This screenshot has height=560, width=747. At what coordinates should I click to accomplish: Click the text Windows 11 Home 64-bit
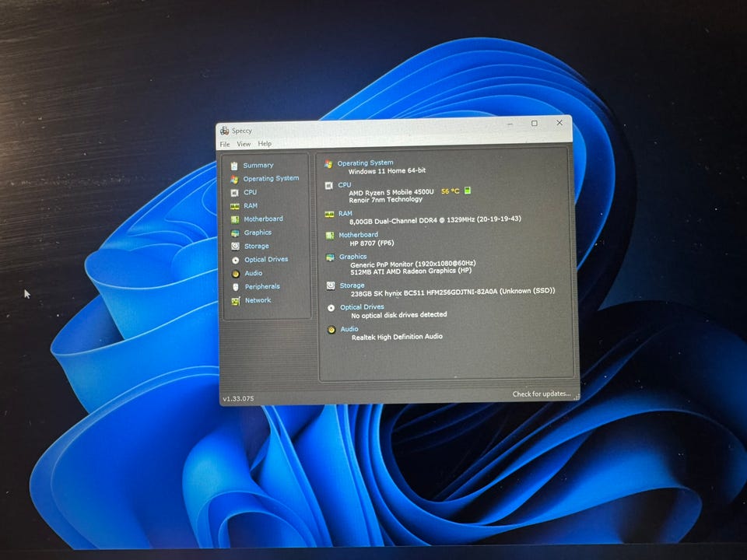pos(387,171)
